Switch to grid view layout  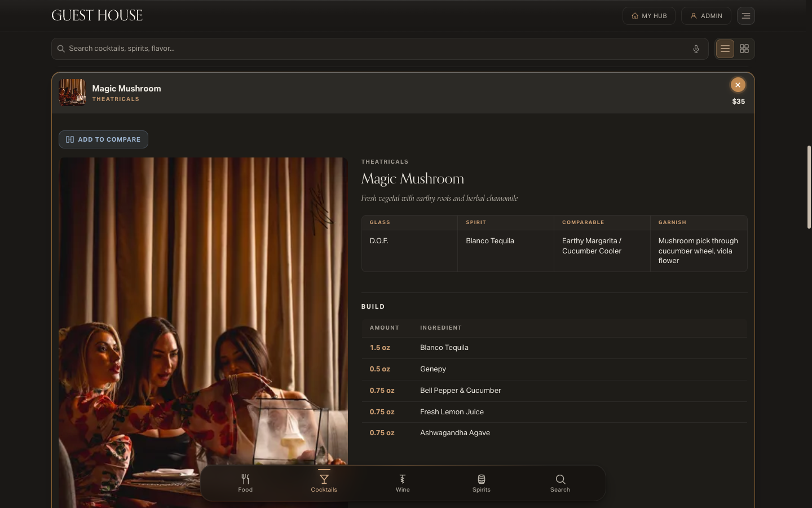[x=744, y=49]
